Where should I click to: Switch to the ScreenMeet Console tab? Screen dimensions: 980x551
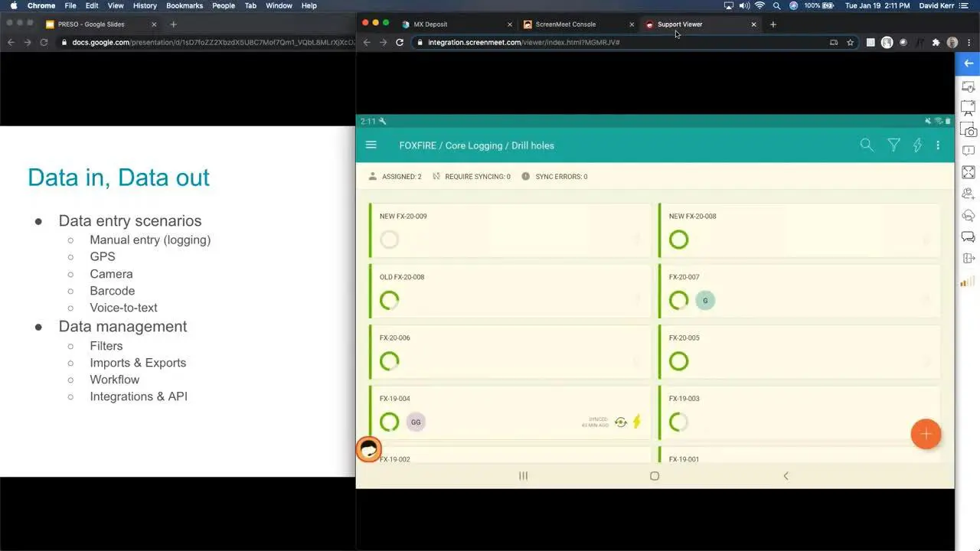pyautogui.click(x=578, y=24)
